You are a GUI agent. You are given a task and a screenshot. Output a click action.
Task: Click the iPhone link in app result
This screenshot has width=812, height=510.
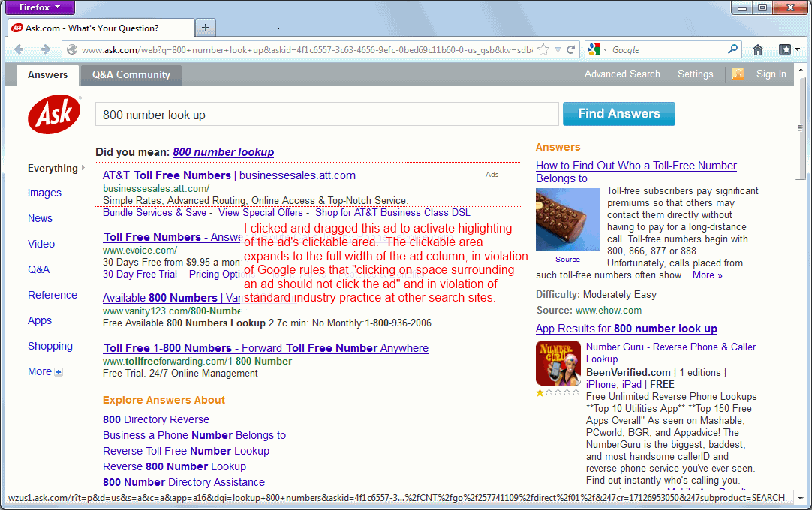pyautogui.click(x=600, y=384)
